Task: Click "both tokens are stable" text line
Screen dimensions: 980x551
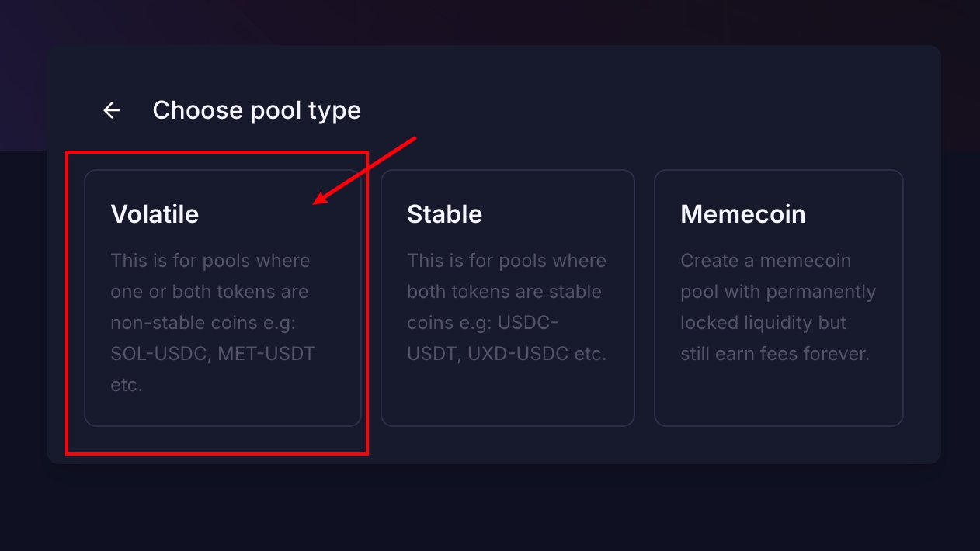Action: (504, 292)
